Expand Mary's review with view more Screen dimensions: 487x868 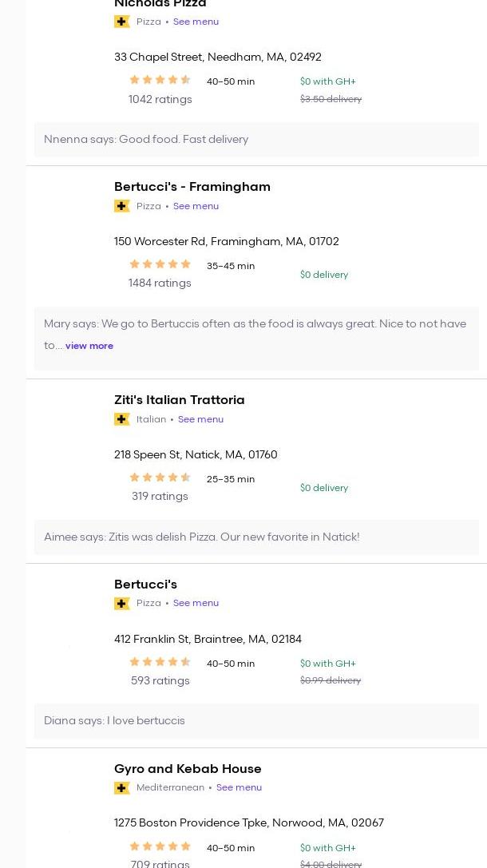coord(89,346)
